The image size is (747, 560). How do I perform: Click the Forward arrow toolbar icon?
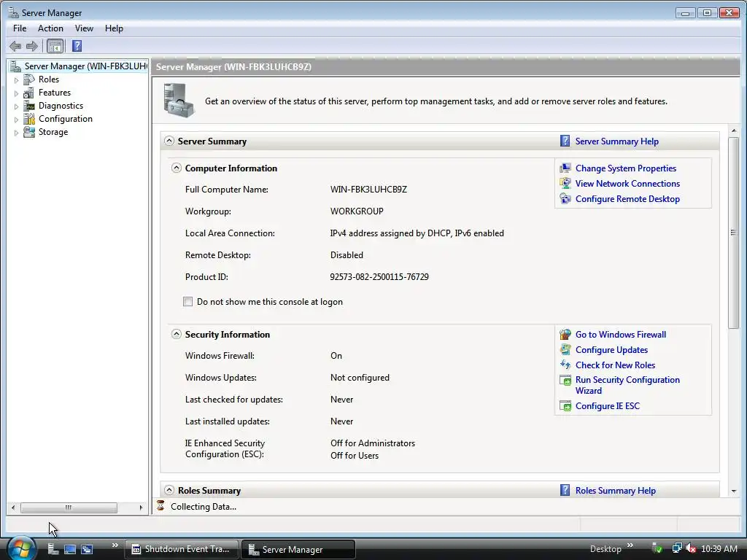[x=32, y=46]
